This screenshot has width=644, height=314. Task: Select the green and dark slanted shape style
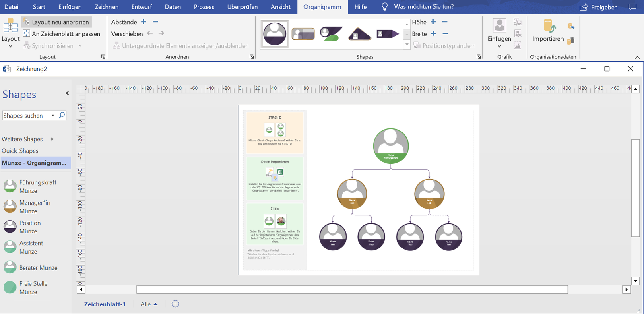pyautogui.click(x=331, y=34)
